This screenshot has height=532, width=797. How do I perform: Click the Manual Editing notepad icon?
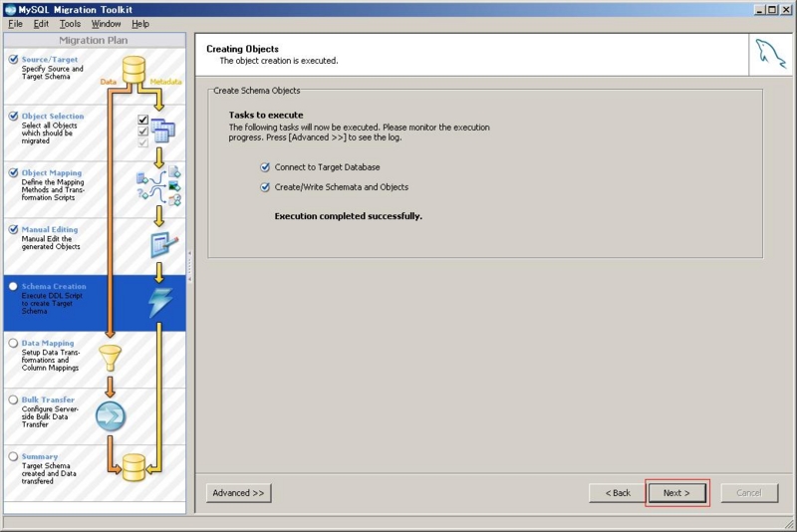[x=163, y=245]
